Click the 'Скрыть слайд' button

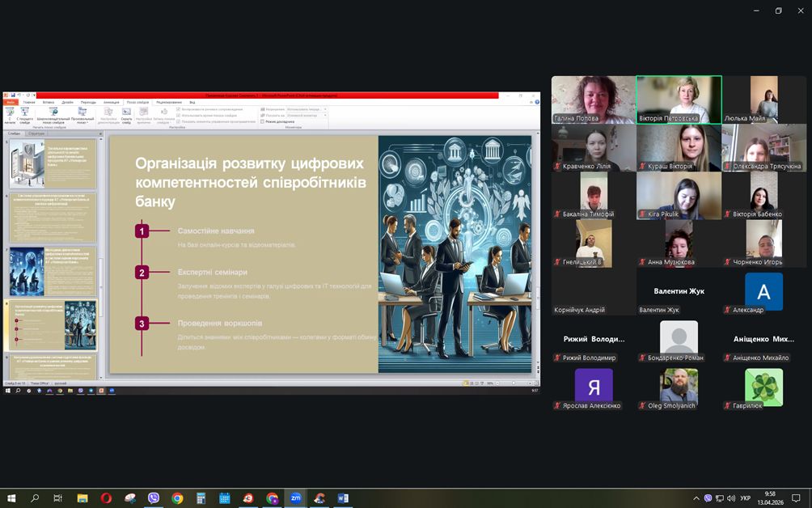coord(126,115)
